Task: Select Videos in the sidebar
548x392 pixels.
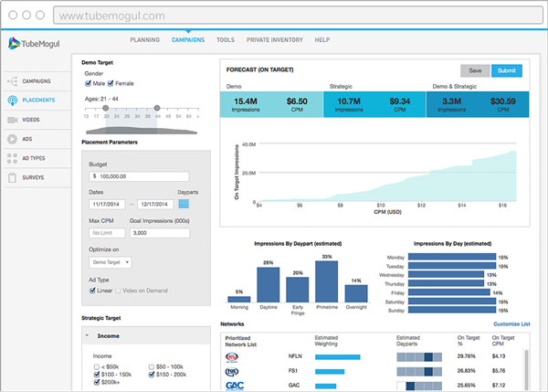Action: point(37,120)
